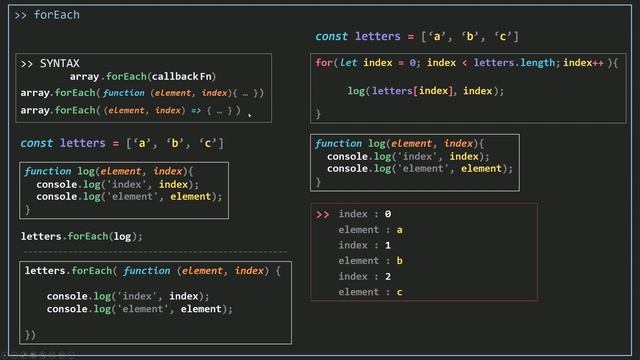Click 'function log' header beneath the for loop box

[399, 144]
